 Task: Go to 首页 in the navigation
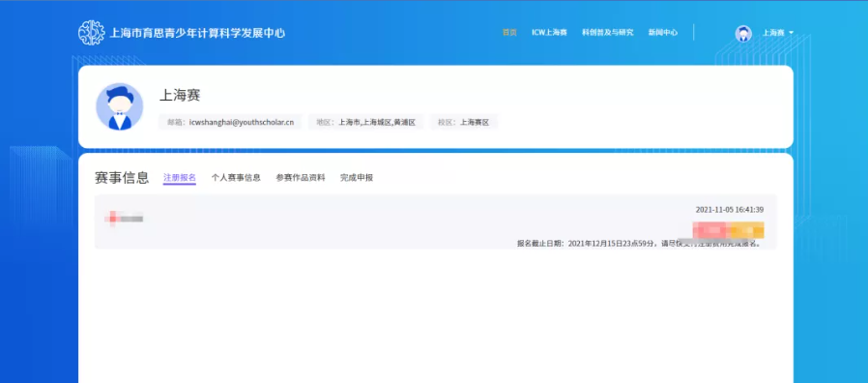tap(509, 33)
